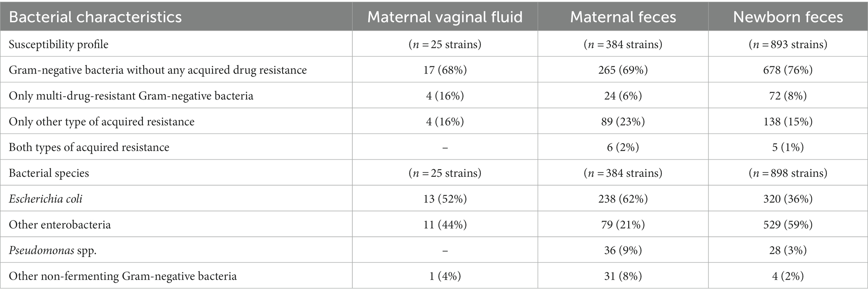Click the 529 (59%) newborn feces cell

pos(788,225)
